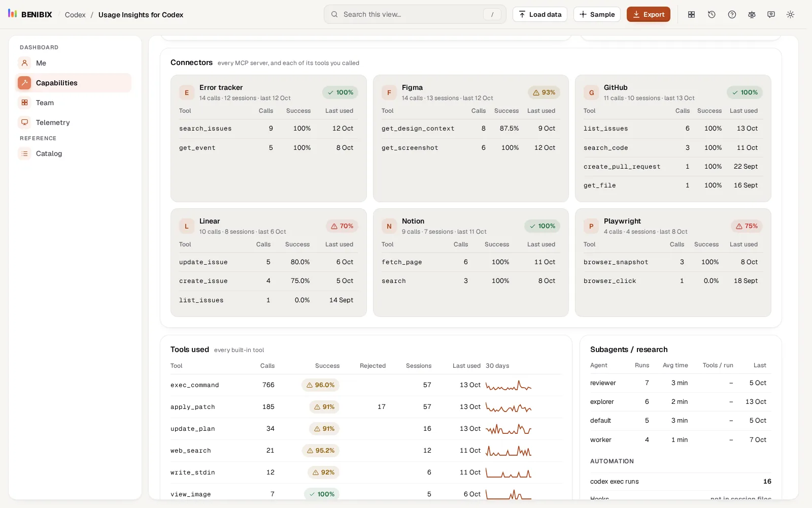Click the Catalog list icon
The width and height of the screenshot is (812, 508).
pyautogui.click(x=24, y=153)
